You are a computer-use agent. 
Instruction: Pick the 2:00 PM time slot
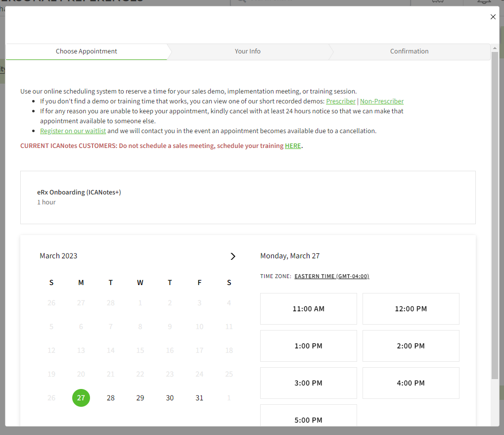click(411, 346)
